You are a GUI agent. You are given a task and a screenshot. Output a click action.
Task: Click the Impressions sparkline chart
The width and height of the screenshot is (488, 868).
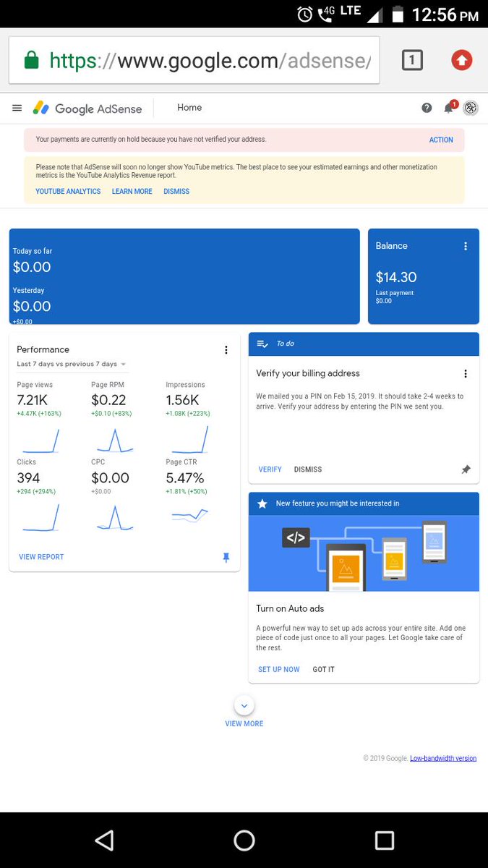pos(189,440)
